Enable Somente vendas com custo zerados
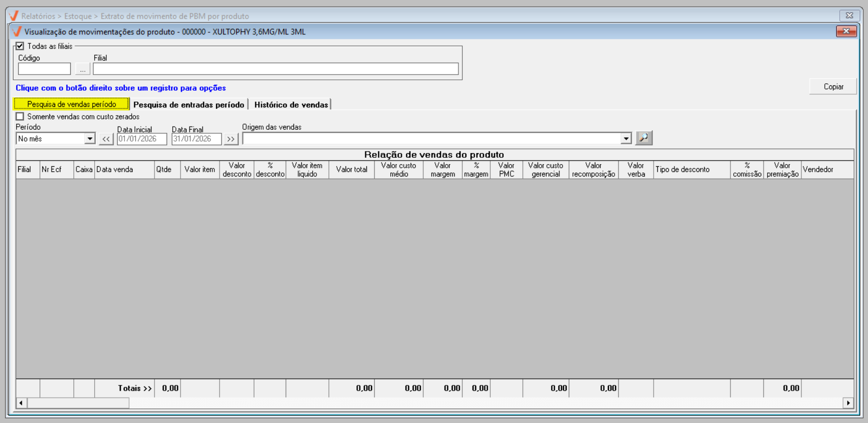868x423 pixels. pos(20,117)
